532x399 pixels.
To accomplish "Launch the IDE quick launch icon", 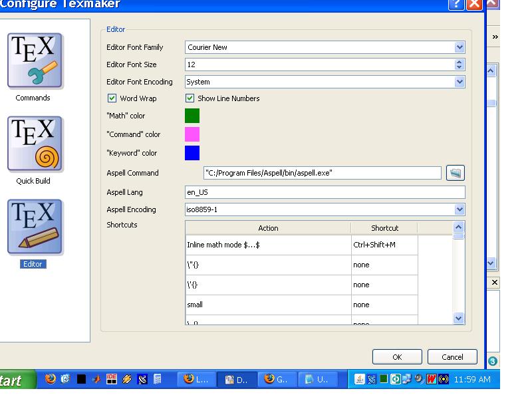I will click(112, 379).
